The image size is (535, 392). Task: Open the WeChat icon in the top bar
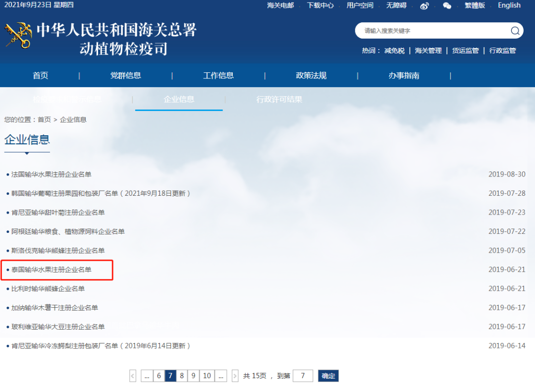(447, 5)
